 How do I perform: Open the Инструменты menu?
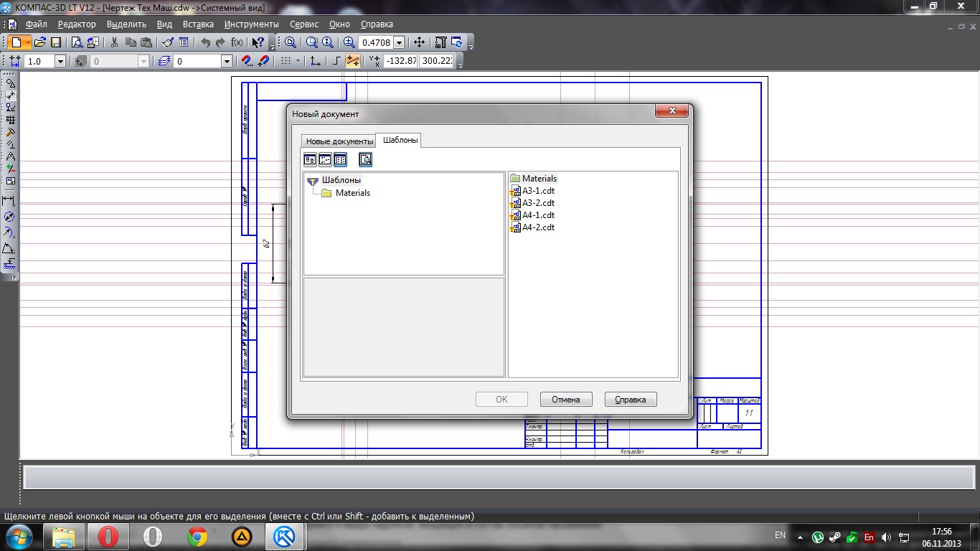(251, 24)
